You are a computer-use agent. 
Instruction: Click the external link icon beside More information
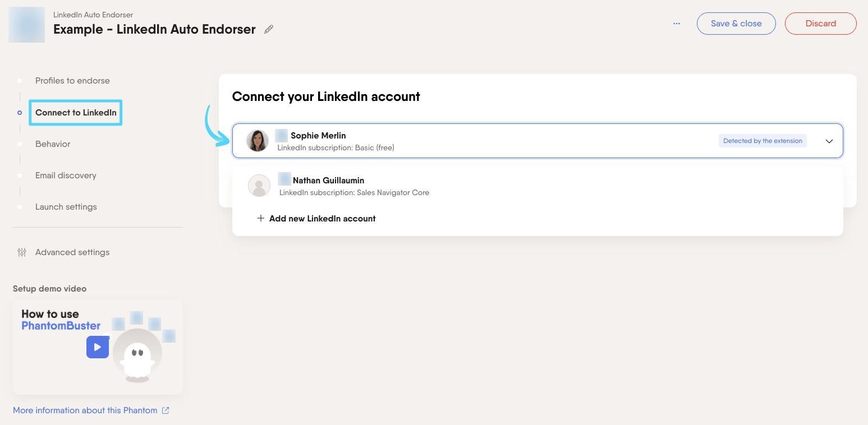pyautogui.click(x=166, y=410)
